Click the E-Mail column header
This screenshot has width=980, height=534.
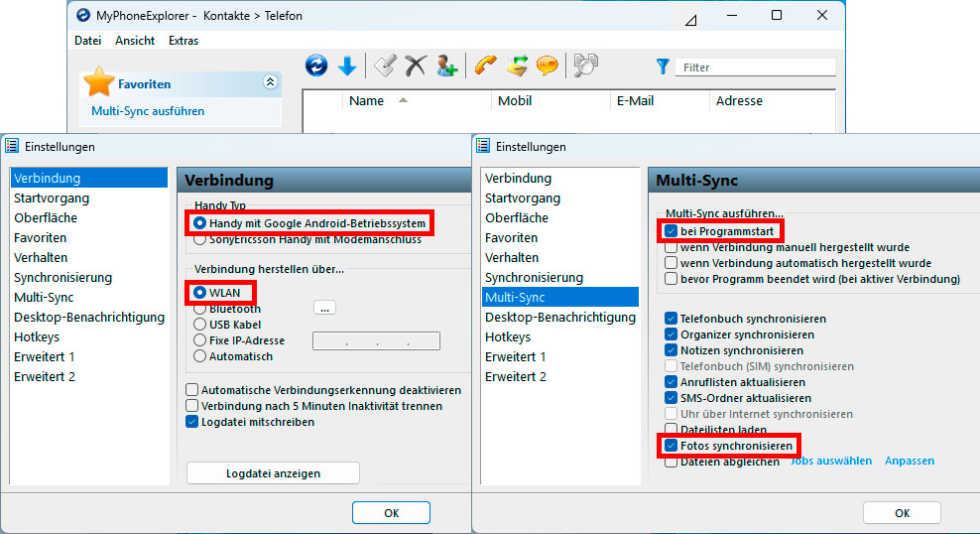[x=635, y=100]
